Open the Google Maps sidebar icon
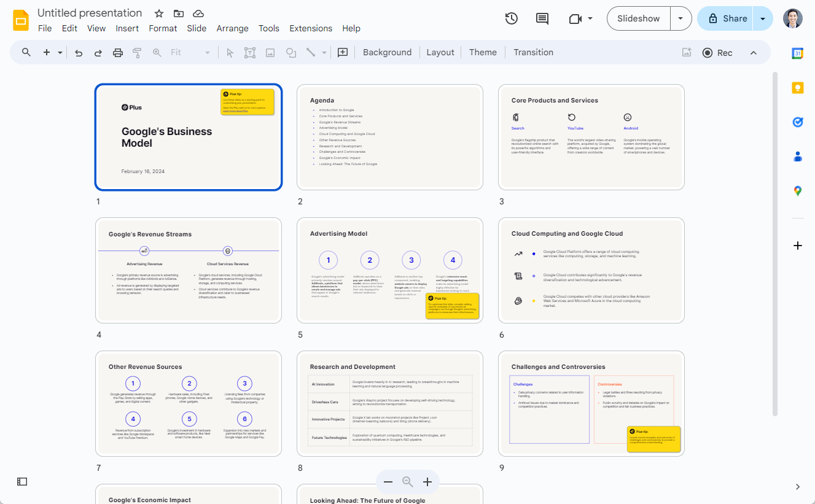Viewport: 815px width, 504px height. coord(797,191)
